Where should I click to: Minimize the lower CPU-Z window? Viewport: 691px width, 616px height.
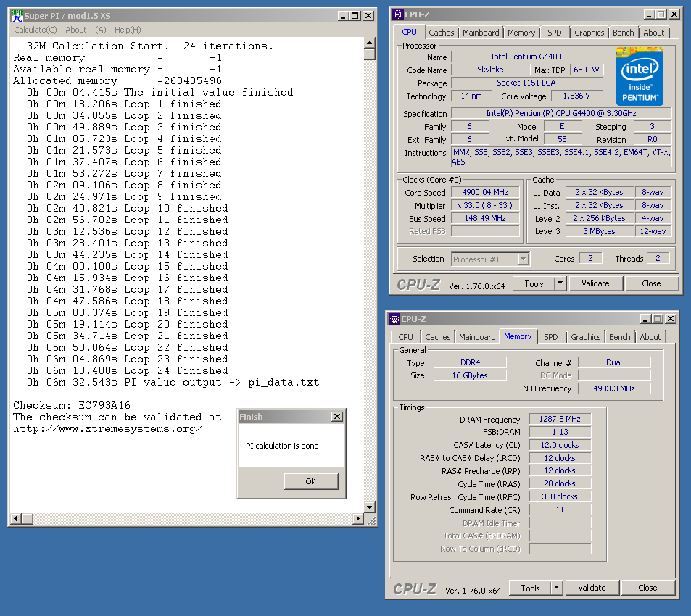pos(645,318)
